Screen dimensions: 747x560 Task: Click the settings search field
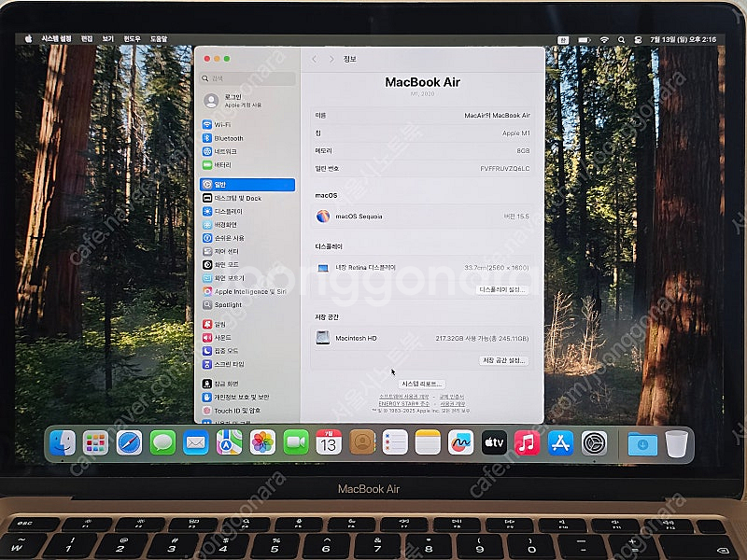pos(247,78)
